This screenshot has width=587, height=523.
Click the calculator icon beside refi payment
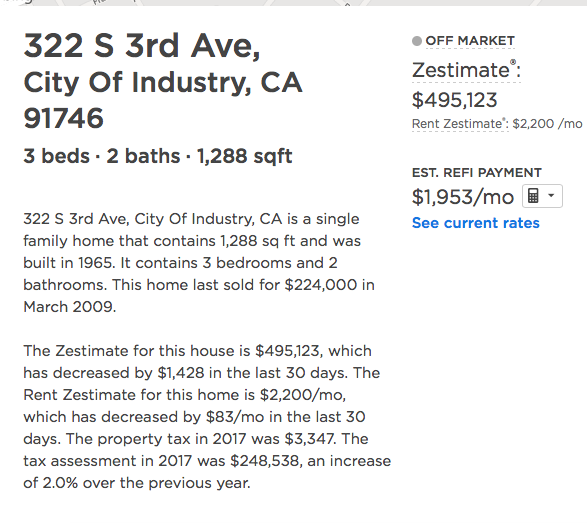coord(533,196)
